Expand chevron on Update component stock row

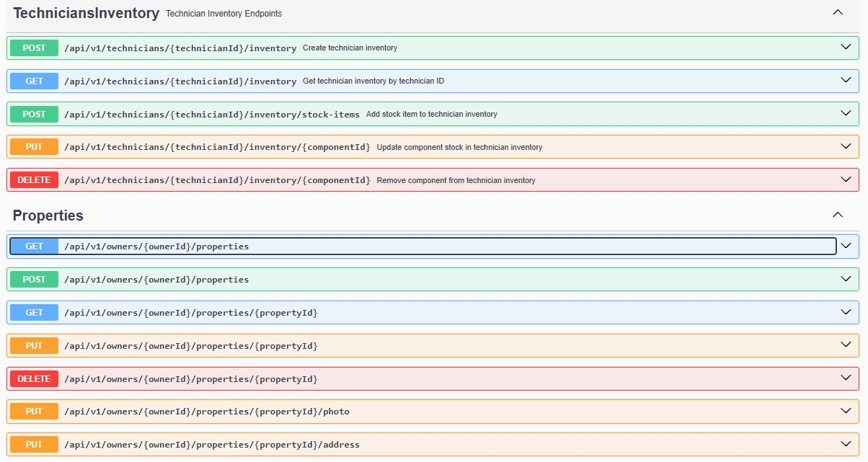tap(846, 146)
